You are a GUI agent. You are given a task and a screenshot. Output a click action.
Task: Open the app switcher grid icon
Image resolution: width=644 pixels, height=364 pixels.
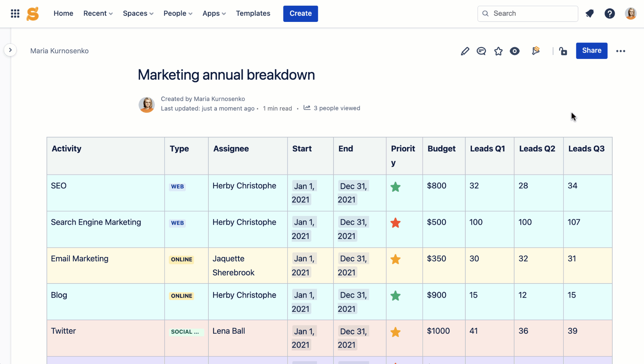pyautogui.click(x=15, y=13)
